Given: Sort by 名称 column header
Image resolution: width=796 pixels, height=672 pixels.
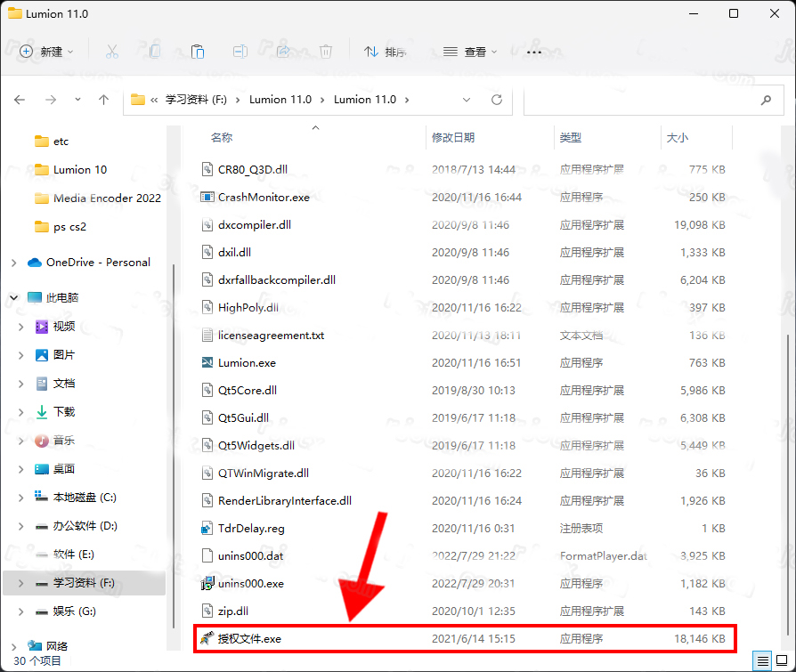Looking at the screenshot, I should point(222,138).
